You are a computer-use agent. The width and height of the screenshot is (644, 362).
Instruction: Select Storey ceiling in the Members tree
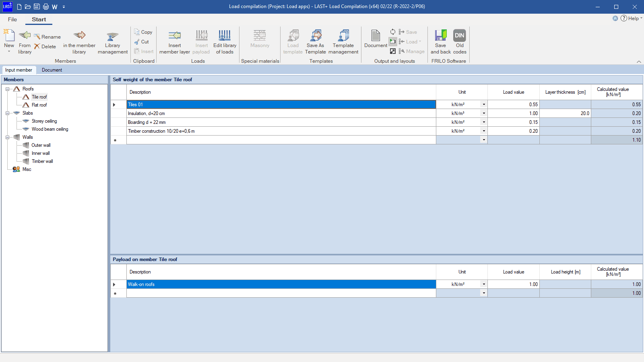point(44,121)
